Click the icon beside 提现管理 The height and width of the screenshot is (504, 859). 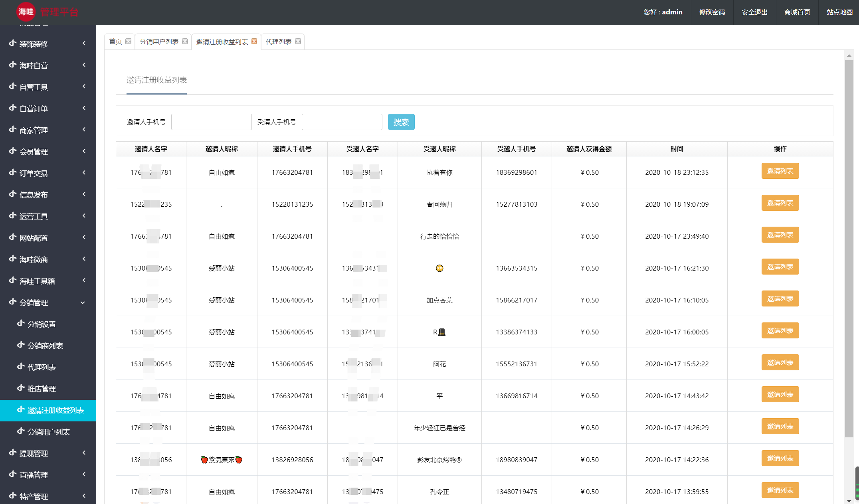tap(13, 453)
